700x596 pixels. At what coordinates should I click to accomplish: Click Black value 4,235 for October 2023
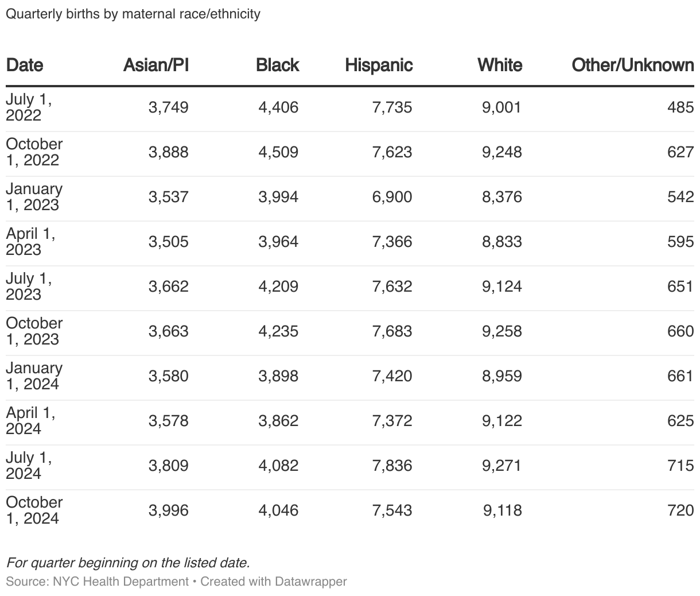[278, 331]
